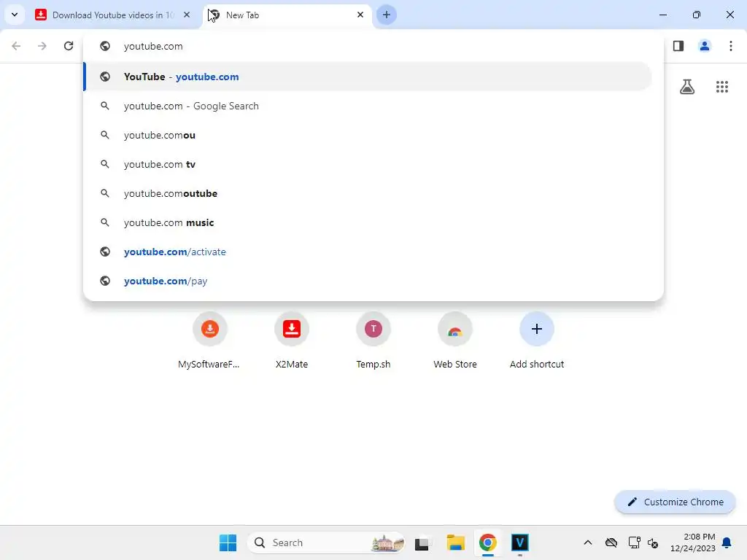Click the magnifier icon beside the youtube.com tv suggestion
Screen dimensions: 747x560
pos(105,164)
